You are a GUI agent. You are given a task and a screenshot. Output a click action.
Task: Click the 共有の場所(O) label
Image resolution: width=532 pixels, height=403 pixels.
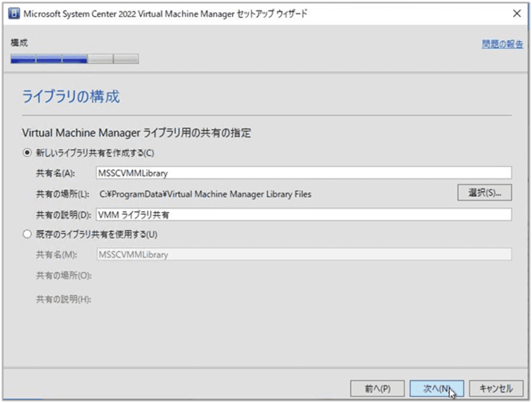[x=64, y=275]
